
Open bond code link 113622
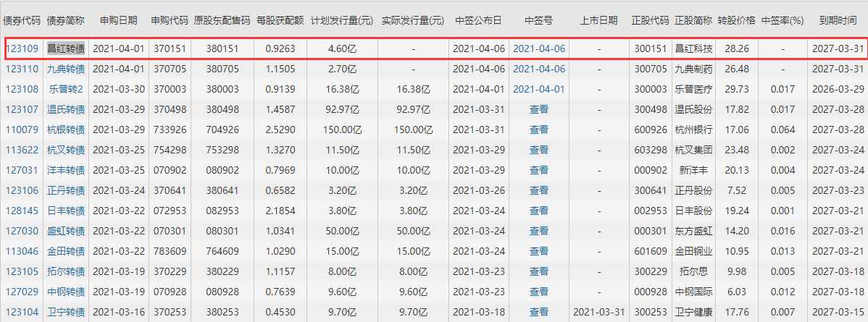point(22,150)
